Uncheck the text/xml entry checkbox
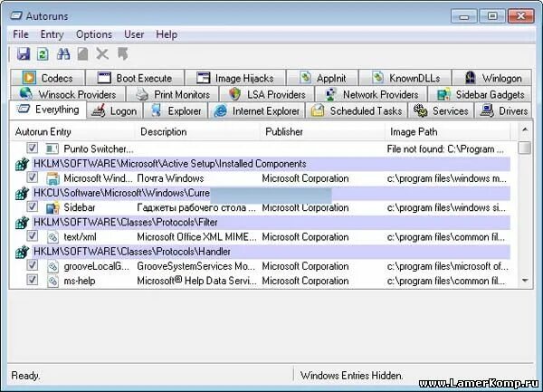 tap(33, 235)
